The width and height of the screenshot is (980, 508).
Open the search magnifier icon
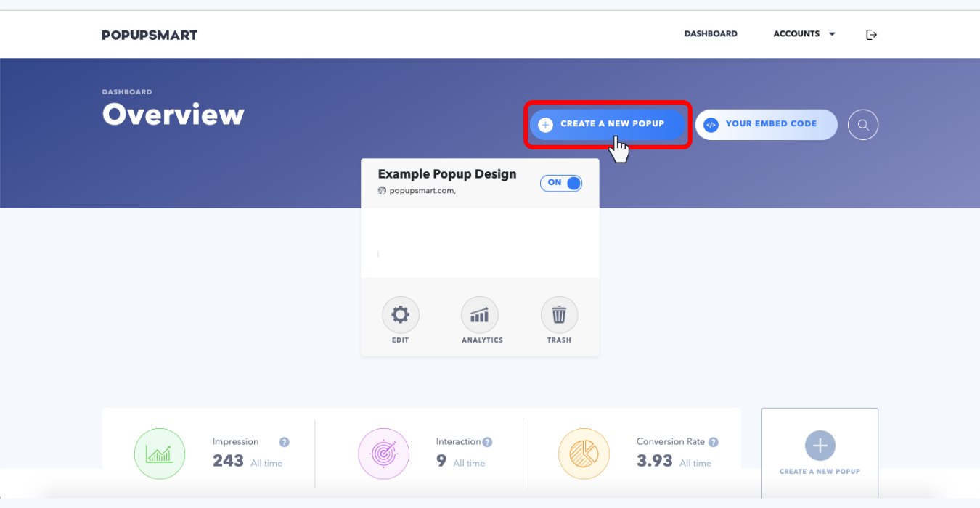tap(863, 125)
